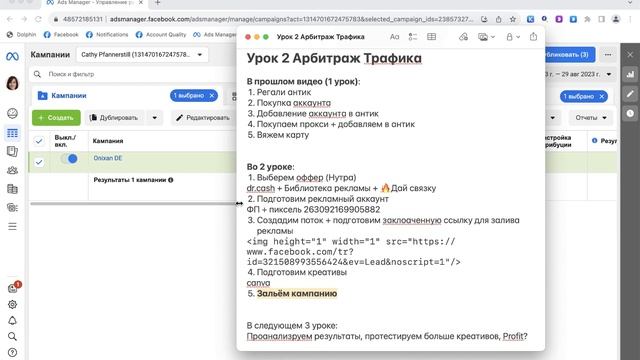Open the Dolphin bookmark

[x=22, y=35]
